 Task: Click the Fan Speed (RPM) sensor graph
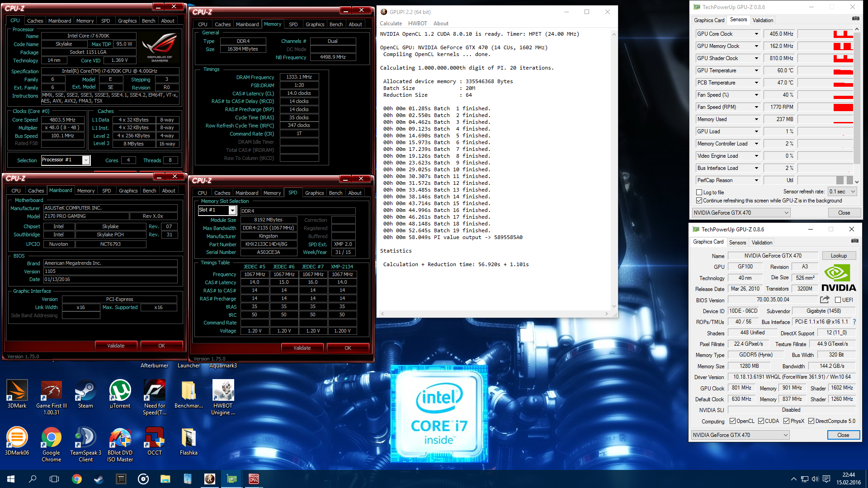point(825,107)
